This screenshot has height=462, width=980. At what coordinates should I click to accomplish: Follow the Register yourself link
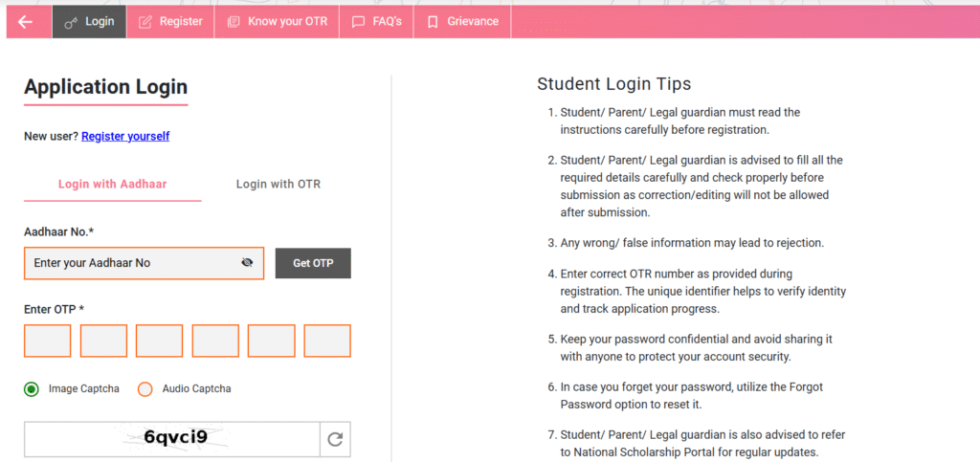click(125, 137)
